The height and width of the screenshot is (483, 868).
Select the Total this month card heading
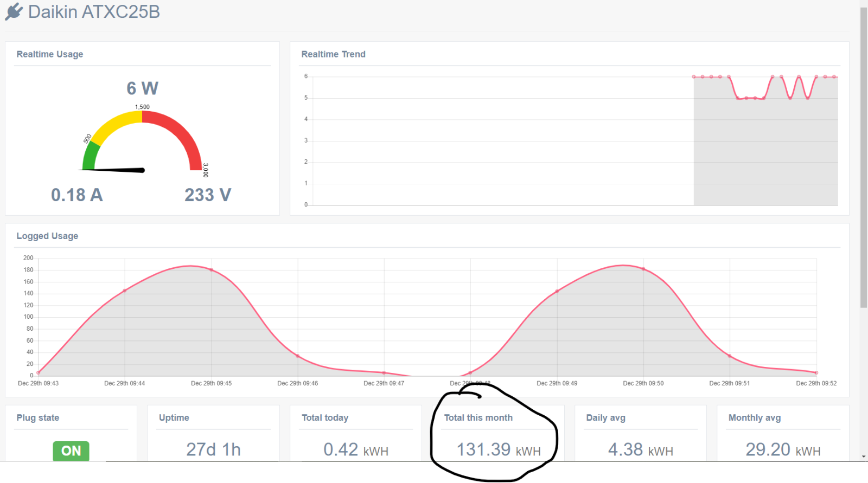pos(478,418)
